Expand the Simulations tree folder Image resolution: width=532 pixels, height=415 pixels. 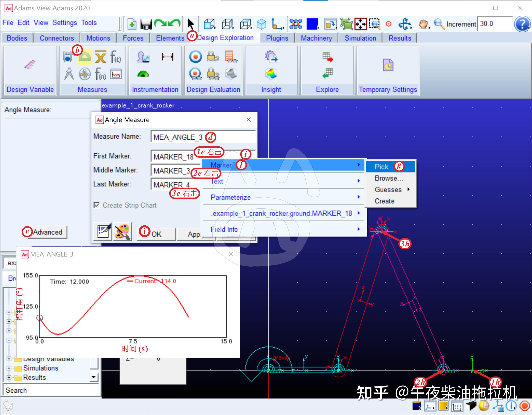point(9,368)
